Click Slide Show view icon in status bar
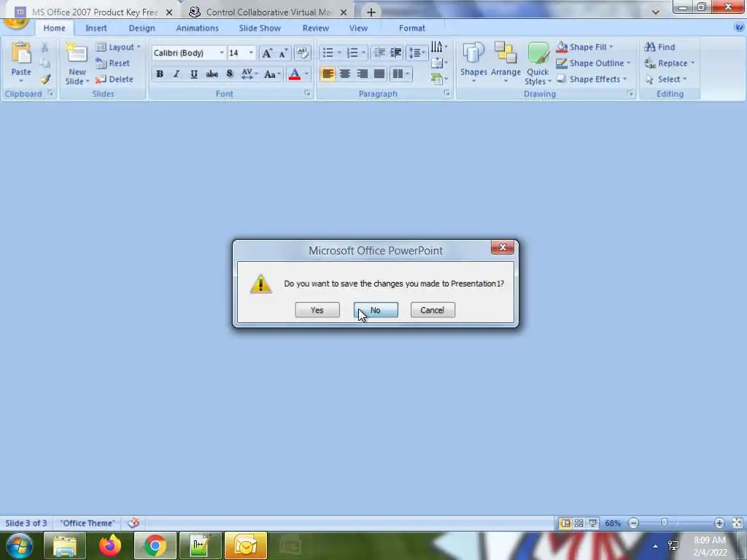This screenshot has height=560, width=747. (592, 524)
